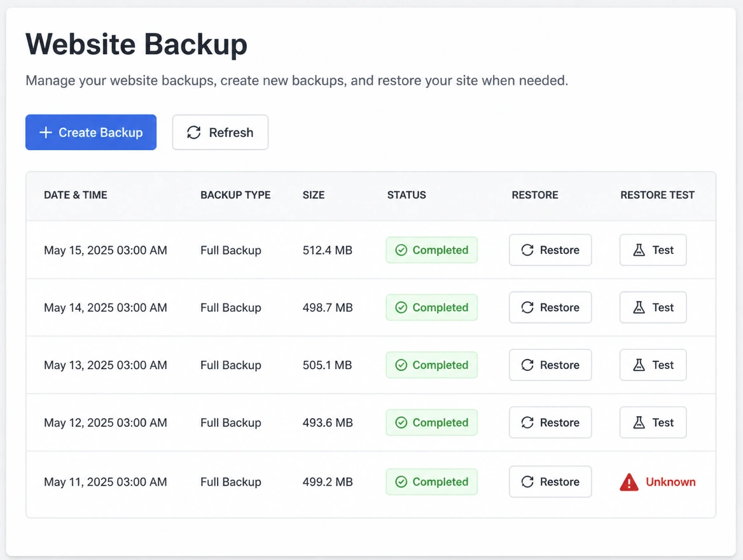Click the 512.4 MB size value
Viewport: 743px width, 560px height.
pyautogui.click(x=328, y=250)
